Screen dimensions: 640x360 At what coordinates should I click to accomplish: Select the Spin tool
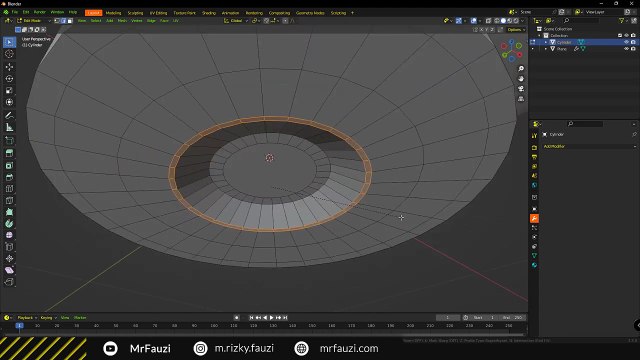tap(9, 224)
